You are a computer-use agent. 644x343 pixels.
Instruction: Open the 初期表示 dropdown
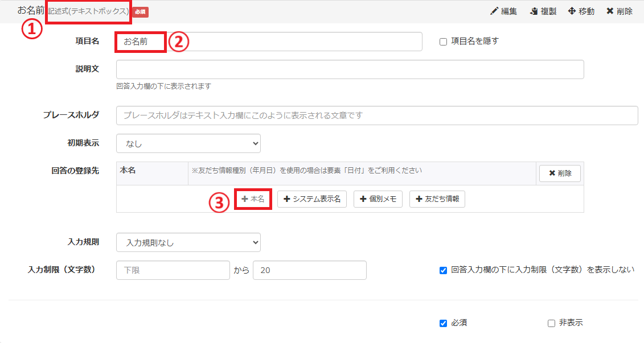188,143
